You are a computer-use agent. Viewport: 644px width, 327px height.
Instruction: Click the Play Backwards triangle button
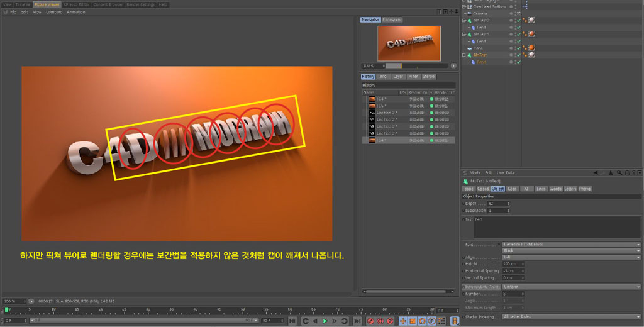315,321
